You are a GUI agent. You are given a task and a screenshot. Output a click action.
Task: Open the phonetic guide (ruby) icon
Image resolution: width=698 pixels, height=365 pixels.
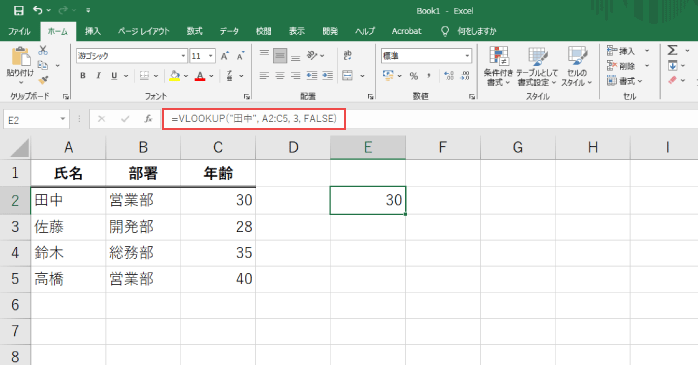pos(230,76)
